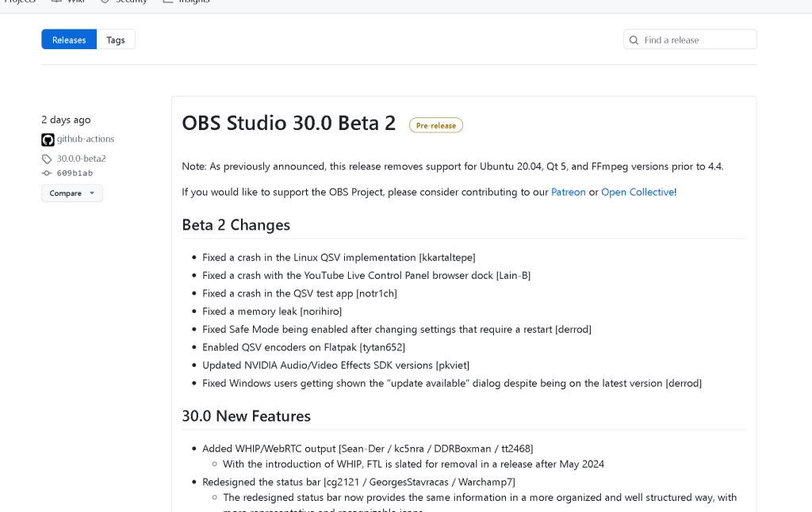Open the OBS Studio 30.0 Beta 2 title

289,123
